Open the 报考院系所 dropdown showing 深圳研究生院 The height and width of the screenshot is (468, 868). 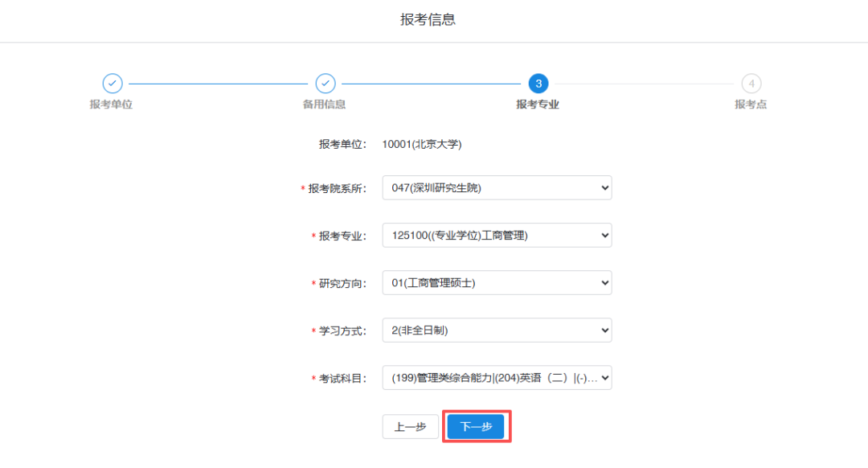(497, 188)
